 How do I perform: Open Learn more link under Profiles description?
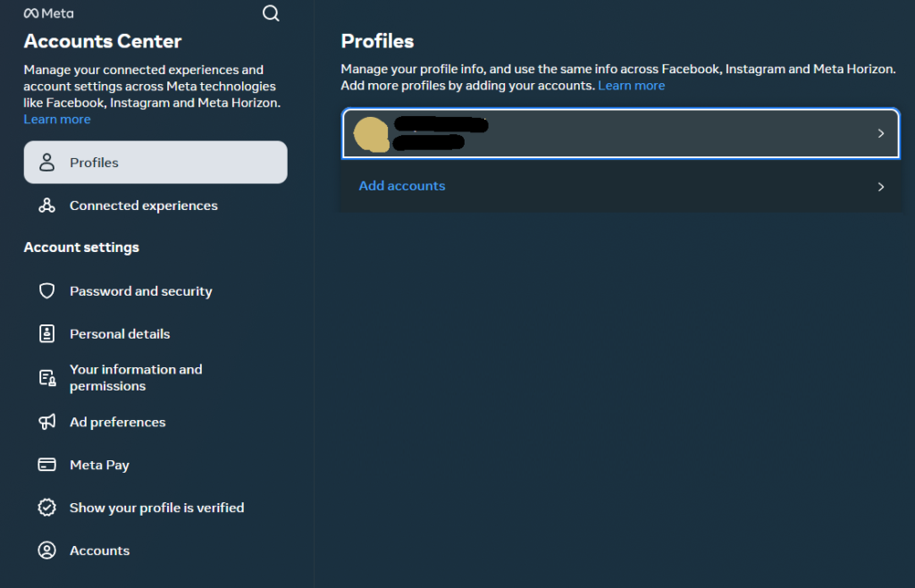[x=632, y=85]
